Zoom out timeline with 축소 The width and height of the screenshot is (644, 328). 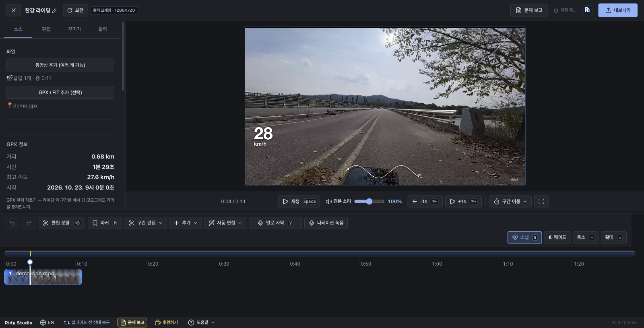pyautogui.click(x=586, y=237)
